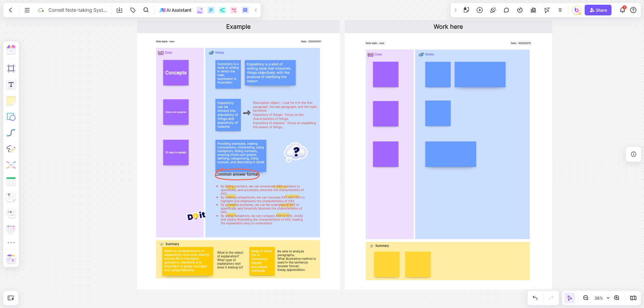Click the party popper celebration icon
The width and height of the screenshot is (644, 308).
click(x=493, y=10)
